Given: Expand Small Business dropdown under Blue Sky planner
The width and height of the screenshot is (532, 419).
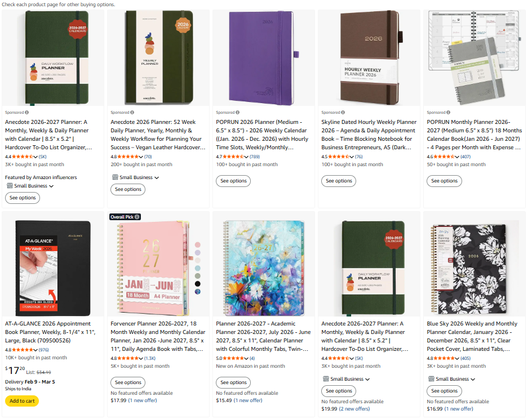Looking at the screenshot, I should pyautogui.click(x=473, y=380).
